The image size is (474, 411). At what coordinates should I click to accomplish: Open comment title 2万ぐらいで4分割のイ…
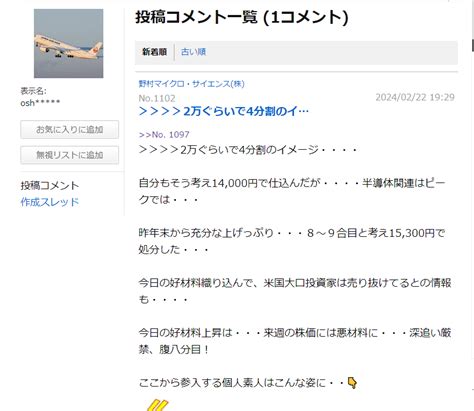pyautogui.click(x=224, y=111)
